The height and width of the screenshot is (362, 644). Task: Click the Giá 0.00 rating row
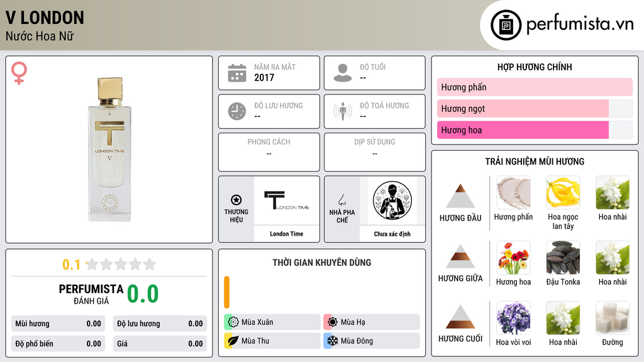tap(160, 344)
